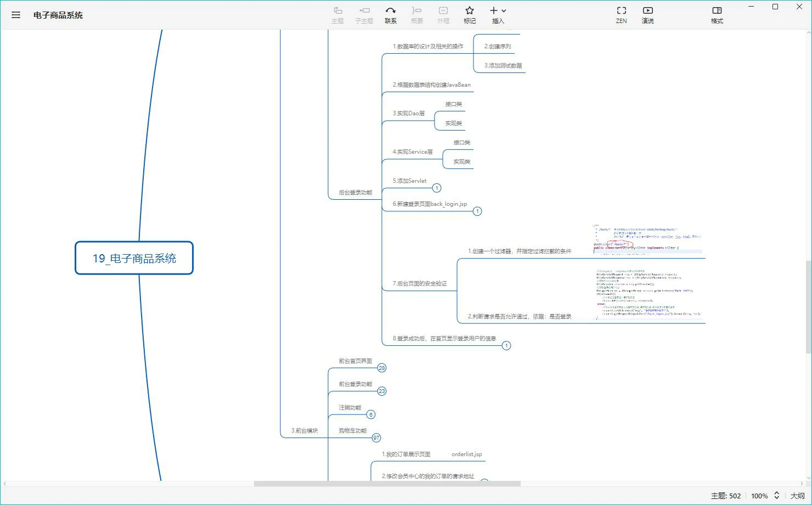
Task: Click the horizontal scrollbar thumb
Action: [x=387, y=484]
